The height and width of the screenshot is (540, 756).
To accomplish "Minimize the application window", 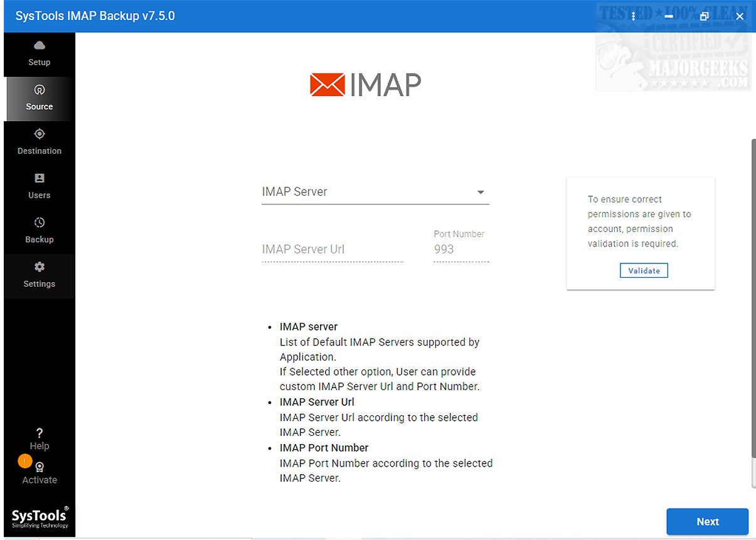I will 669,17.
